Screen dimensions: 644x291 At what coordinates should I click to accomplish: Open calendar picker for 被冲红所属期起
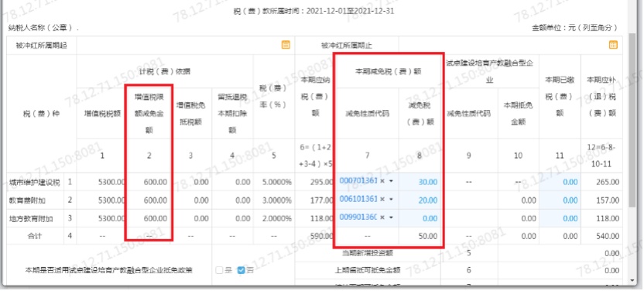click(286, 45)
